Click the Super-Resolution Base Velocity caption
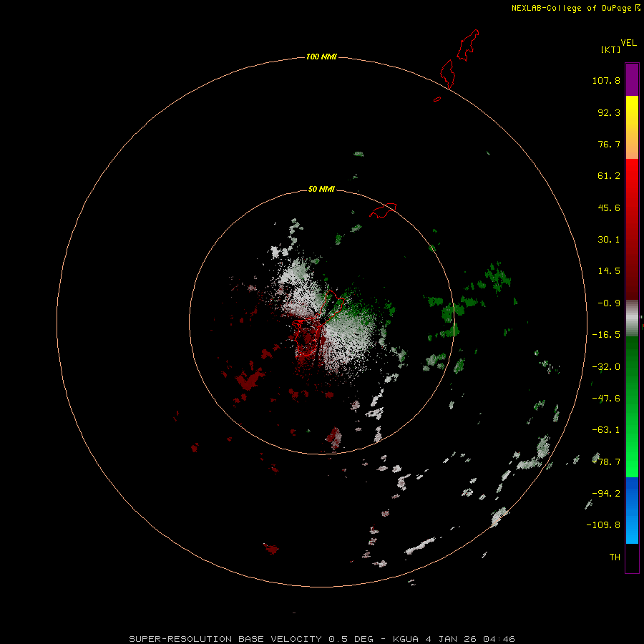 click(x=321, y=639)
